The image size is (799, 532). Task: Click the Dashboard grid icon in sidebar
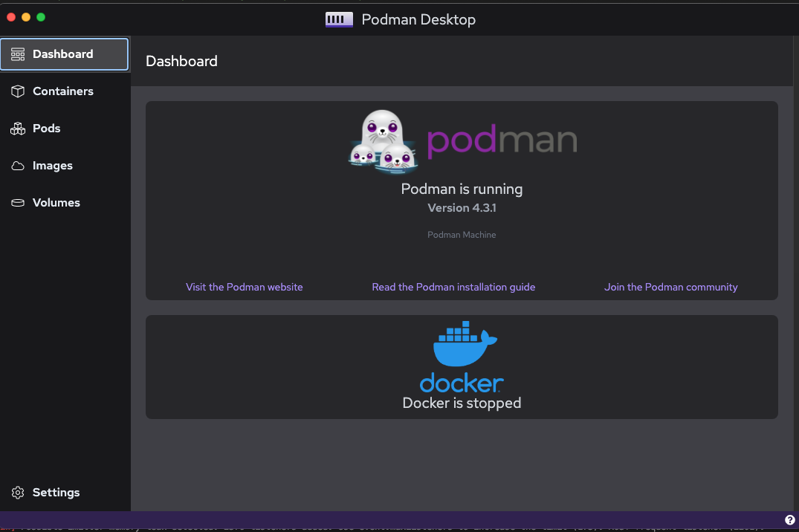pos(18,54)
